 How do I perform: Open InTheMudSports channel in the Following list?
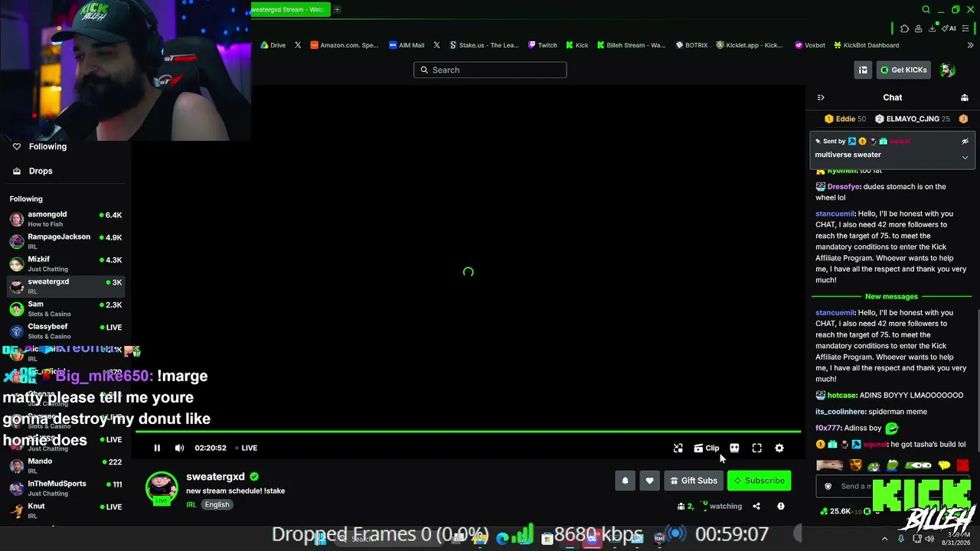[x=66, y=488]
